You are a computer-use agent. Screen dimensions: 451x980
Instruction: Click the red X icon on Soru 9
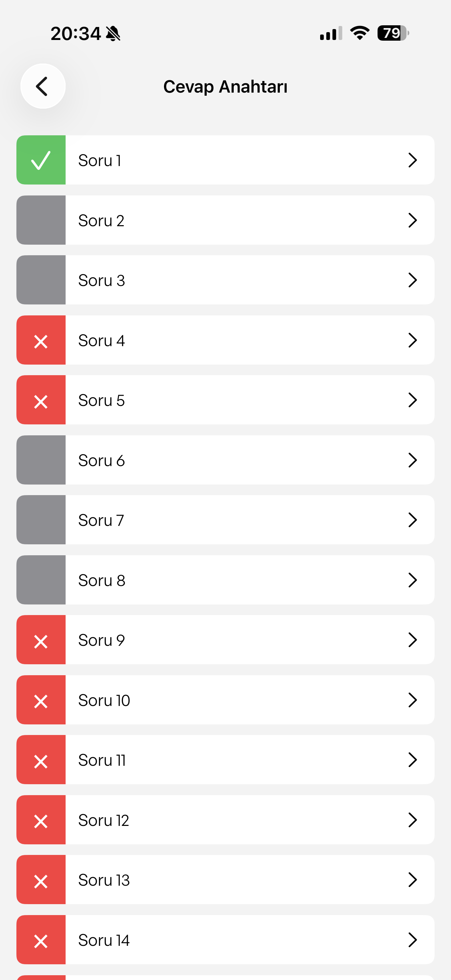click(x=41, y=641)
